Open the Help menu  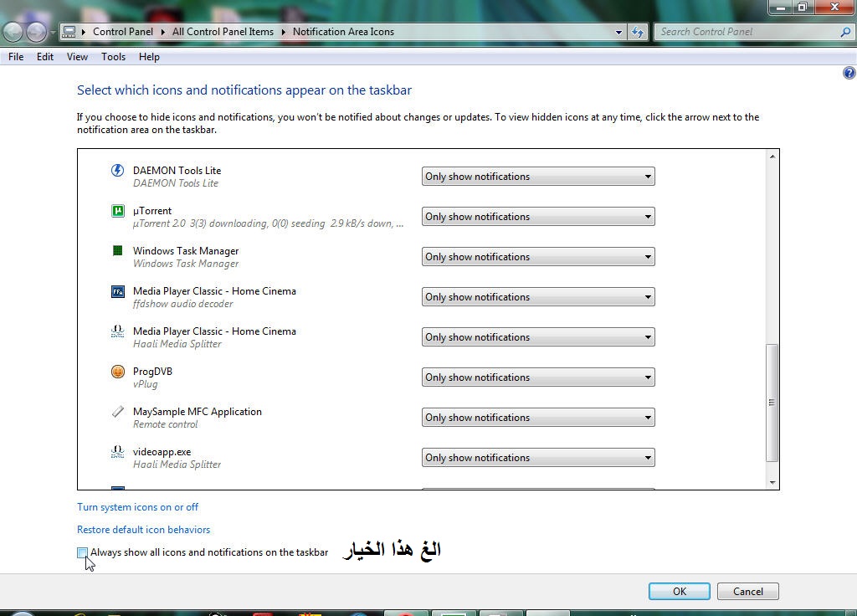point(149,57)
